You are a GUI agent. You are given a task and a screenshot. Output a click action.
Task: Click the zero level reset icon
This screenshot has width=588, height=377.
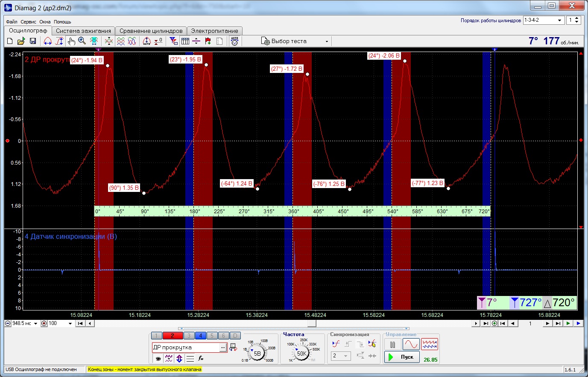(x=158, y=41)
